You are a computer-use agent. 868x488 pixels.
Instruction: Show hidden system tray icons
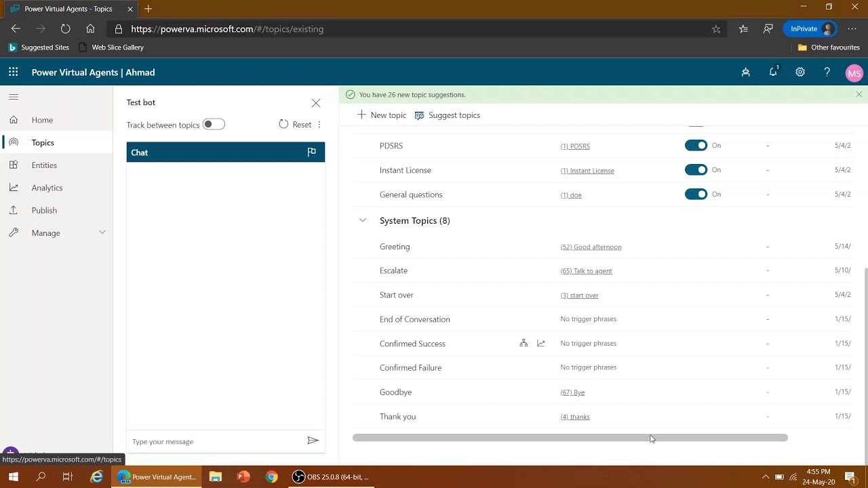tap(766, 477)
